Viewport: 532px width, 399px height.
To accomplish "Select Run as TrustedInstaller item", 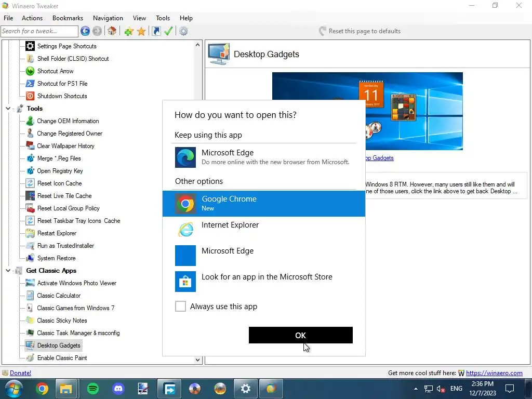I will 65,246.
